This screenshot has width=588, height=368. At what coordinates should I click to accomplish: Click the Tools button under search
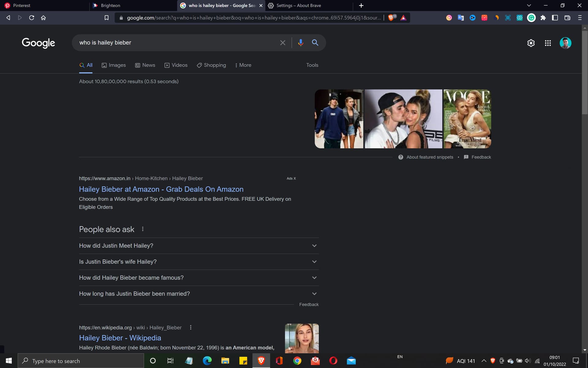pyautogui.click(x=312, y=65)
